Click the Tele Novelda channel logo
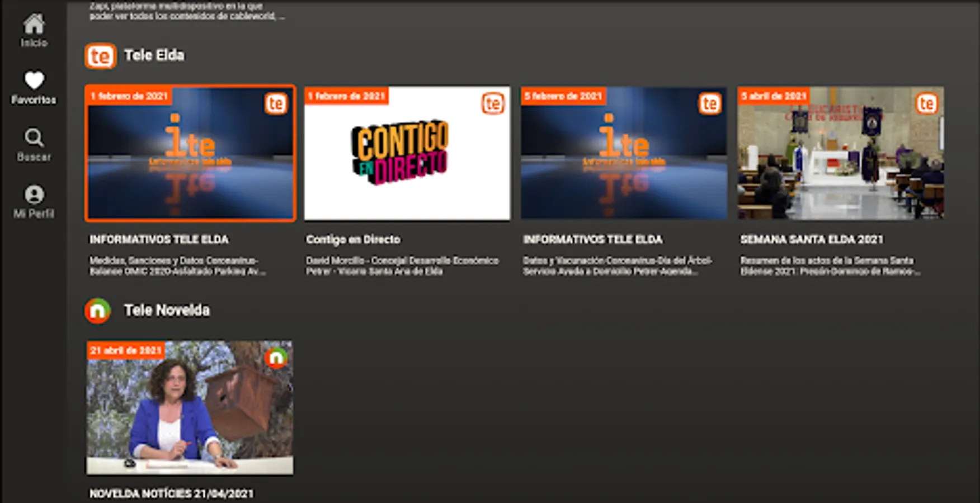This screenshot has width=980, height=503. coord(98,311)
